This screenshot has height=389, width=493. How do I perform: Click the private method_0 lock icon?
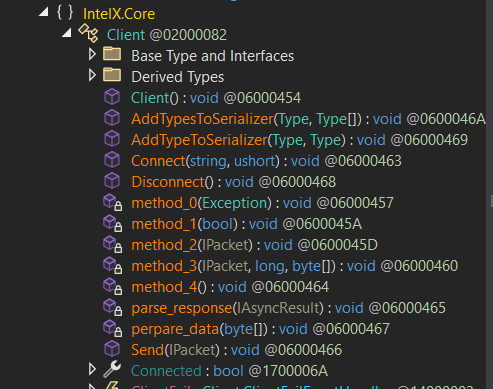pyautogui.click(x=118, y=206)
